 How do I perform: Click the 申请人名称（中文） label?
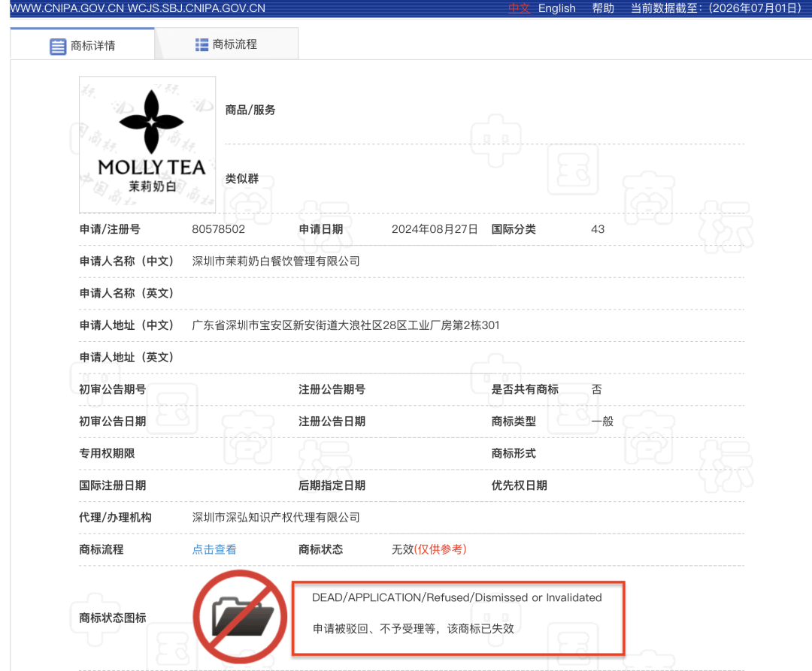coord(126,261)
